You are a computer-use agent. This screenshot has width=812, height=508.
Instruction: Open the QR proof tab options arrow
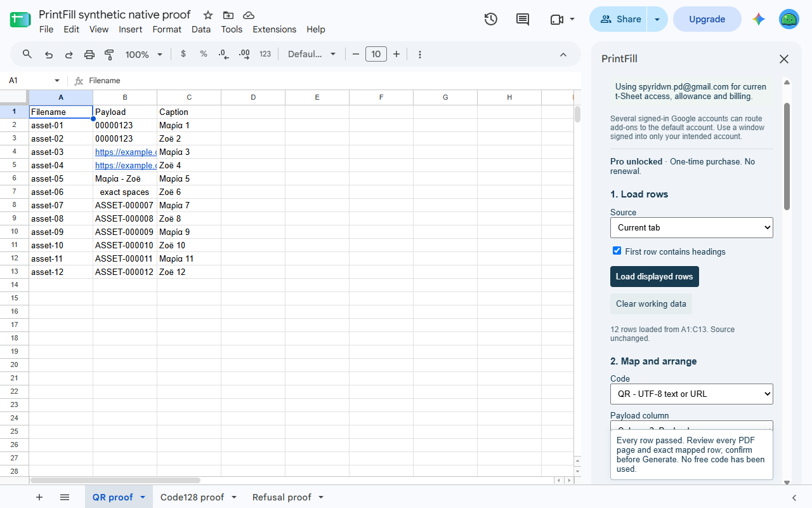143,497
